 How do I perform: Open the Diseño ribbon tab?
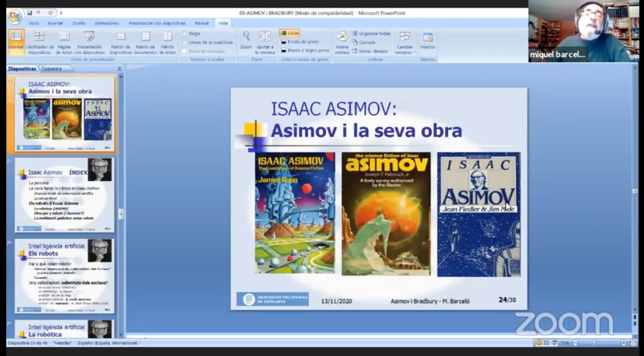(x=79, y=23)
